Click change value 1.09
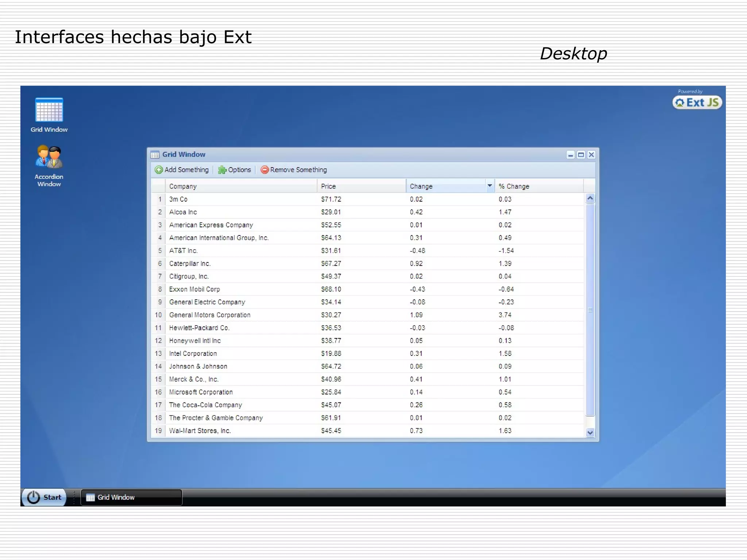Screen dimensions: 747x560 416,315
